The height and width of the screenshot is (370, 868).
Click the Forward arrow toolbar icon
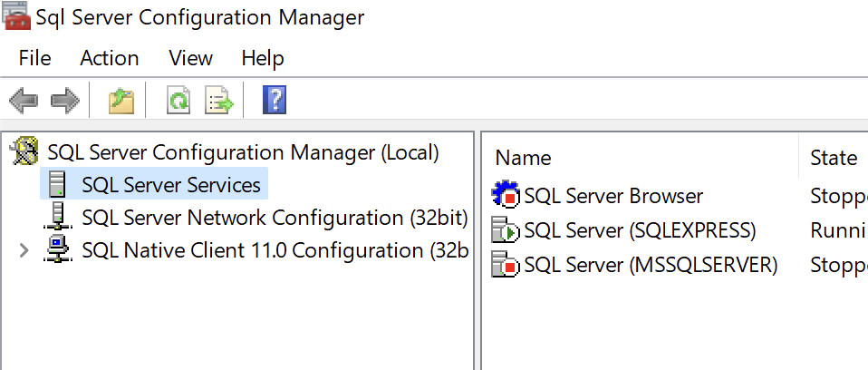pyautogui.click(x=65, y=101)
